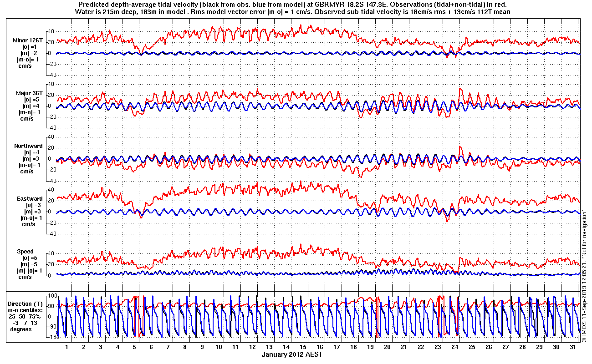
Task: Click day 10 tick label on date axis
Action: [x=219, y=347]
